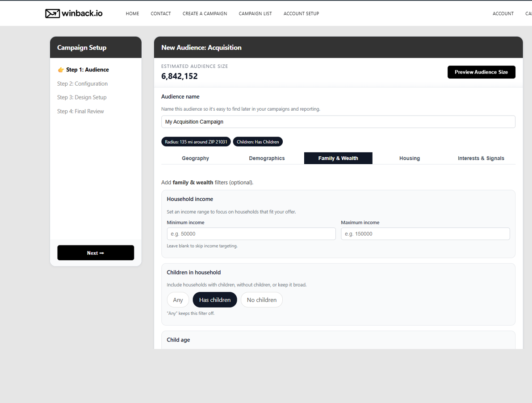Switch to the Geography tab
The width and height of the screenshot is (532, 403).
click(x=195, y=158)
